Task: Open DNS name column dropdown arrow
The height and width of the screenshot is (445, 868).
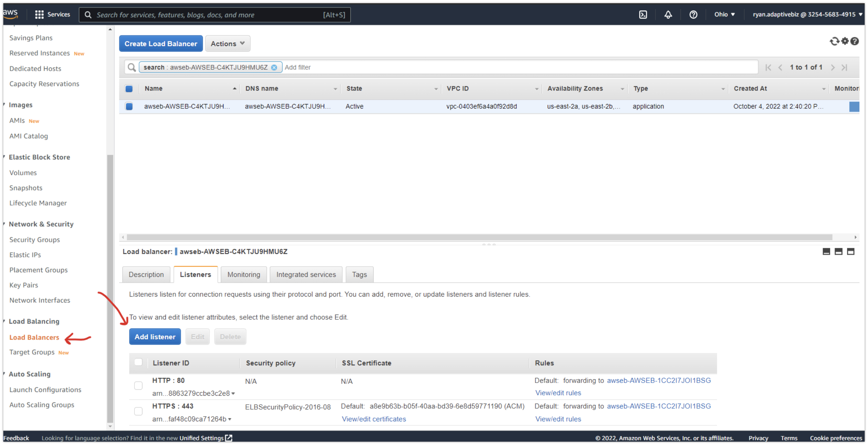Action: pyautogui.click(x=335, y=89)
